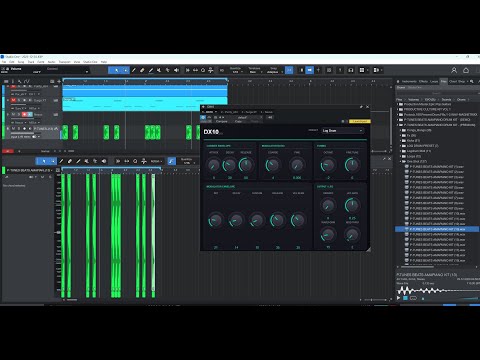Click the browser preview waveform

click(x=438, y=290)
